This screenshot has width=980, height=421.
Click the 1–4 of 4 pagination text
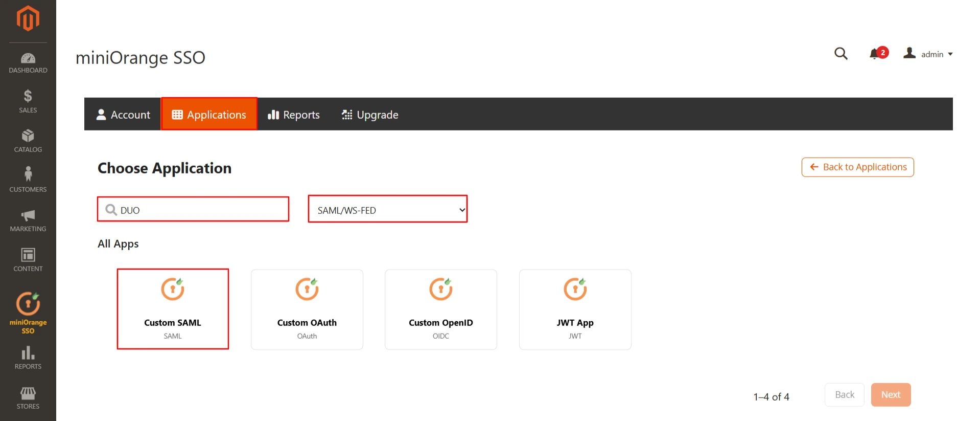(x=771, y=397)
